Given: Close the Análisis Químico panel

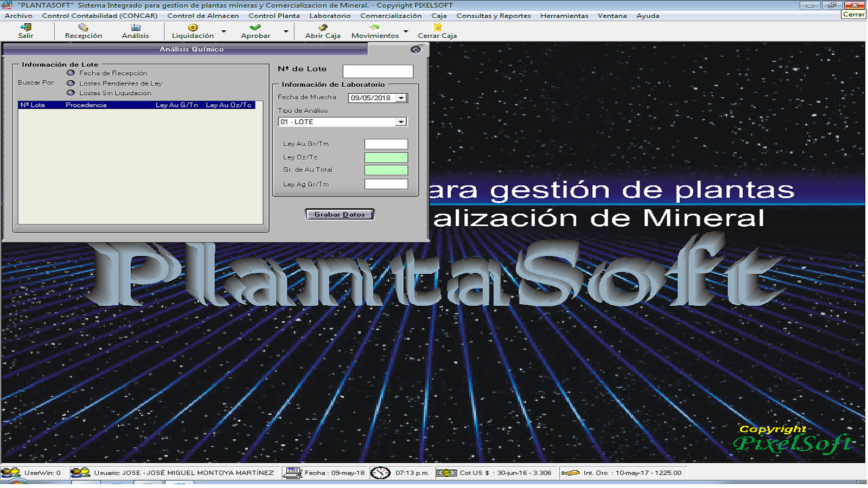Looking at the screenshot, I should click(416, 49).
